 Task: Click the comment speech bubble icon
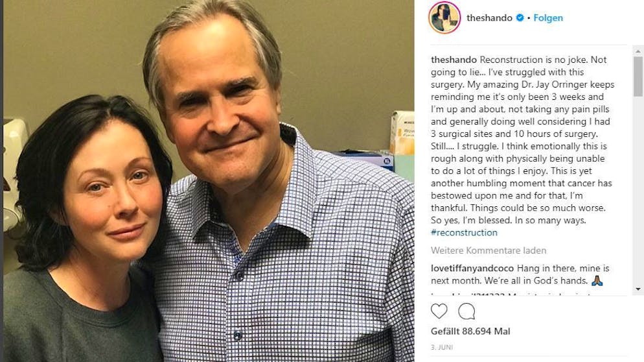coord(466,311)
